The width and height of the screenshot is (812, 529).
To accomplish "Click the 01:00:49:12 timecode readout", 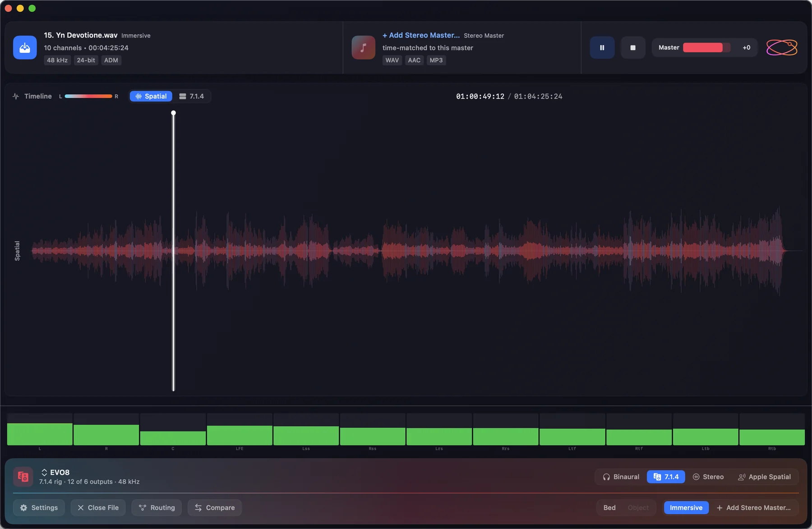I will pos(480,96).
